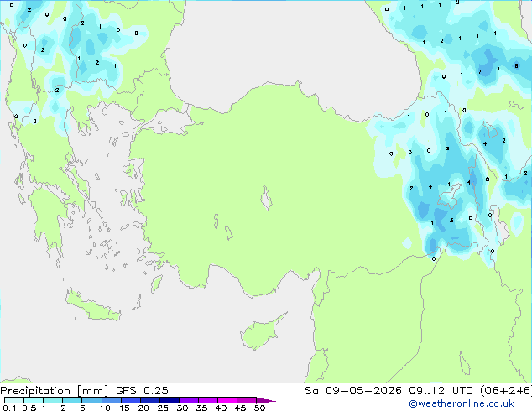Click the "GFS 0.25" model label
Screen dimensions: 532x411
click(142, 391)
